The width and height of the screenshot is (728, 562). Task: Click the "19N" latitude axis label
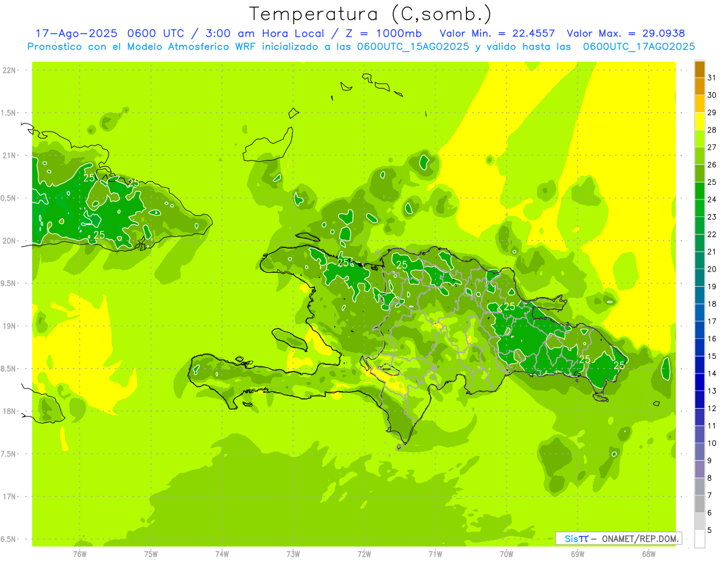click(9, 326)
